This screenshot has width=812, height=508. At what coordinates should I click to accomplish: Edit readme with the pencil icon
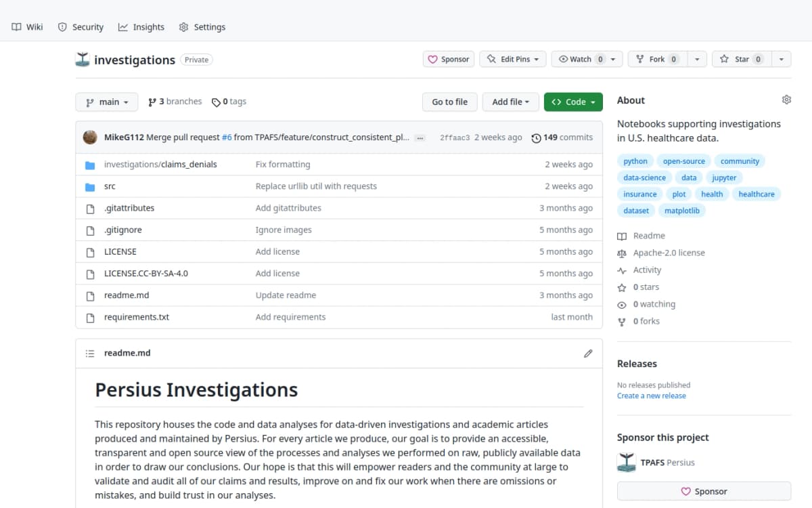pyautogui.click(x=588, y=353)
